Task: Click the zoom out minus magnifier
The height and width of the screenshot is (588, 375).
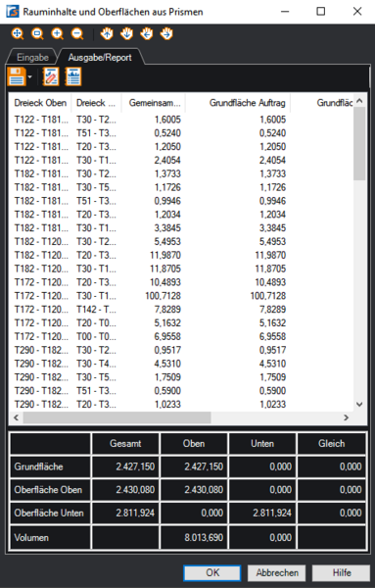Action: pos(77,34)
